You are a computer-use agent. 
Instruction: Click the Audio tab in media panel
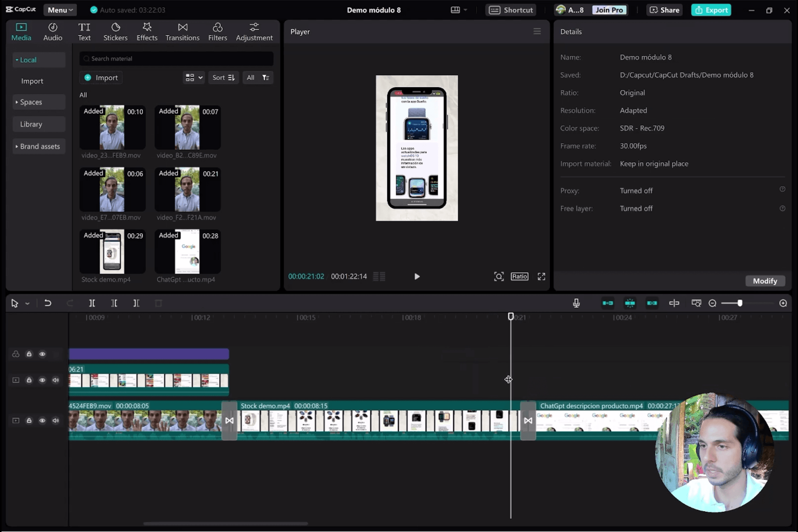(52, 31)
